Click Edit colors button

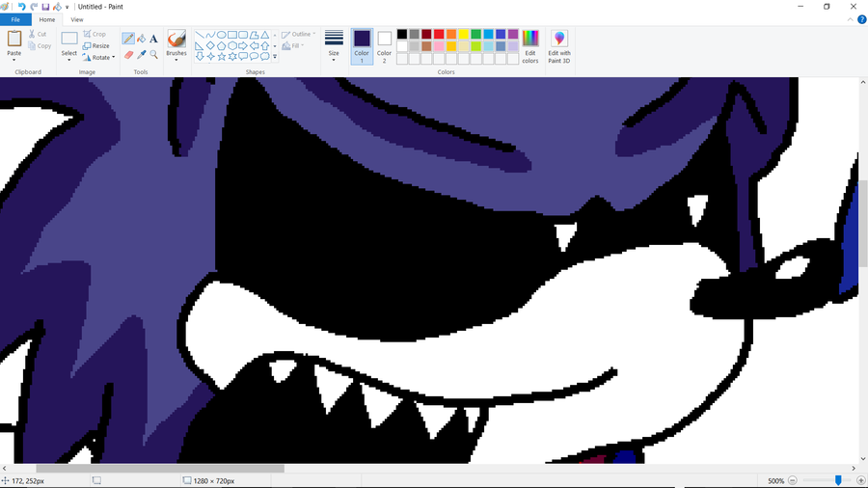[529, 46]
